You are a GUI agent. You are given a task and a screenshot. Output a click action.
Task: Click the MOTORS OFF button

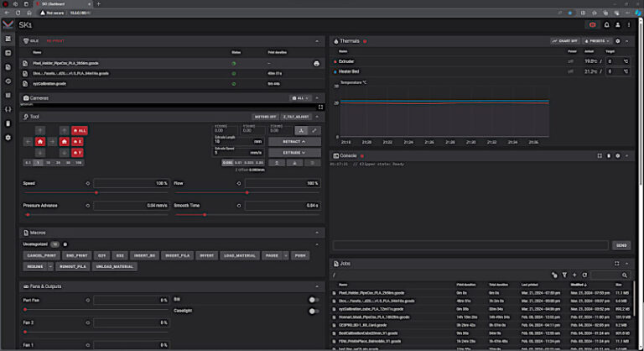pos(265,117)
